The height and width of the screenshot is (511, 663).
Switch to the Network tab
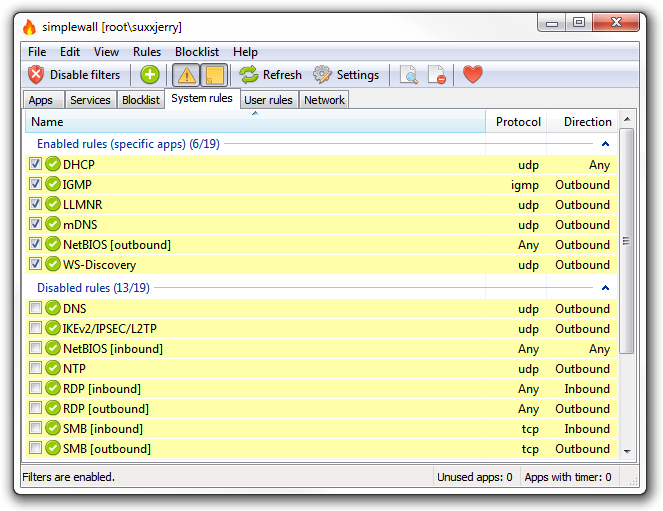pyautogui.click(x=324, y=100)
